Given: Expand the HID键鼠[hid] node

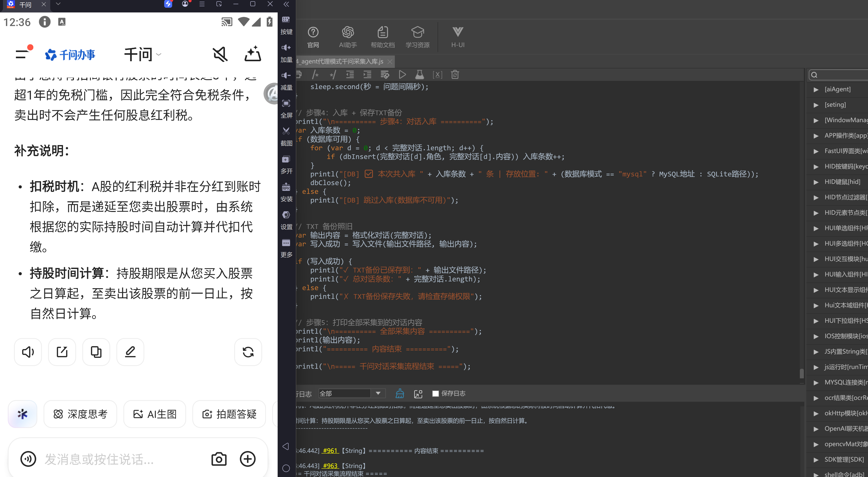Looking at the screenshot, I should (816, 182).
